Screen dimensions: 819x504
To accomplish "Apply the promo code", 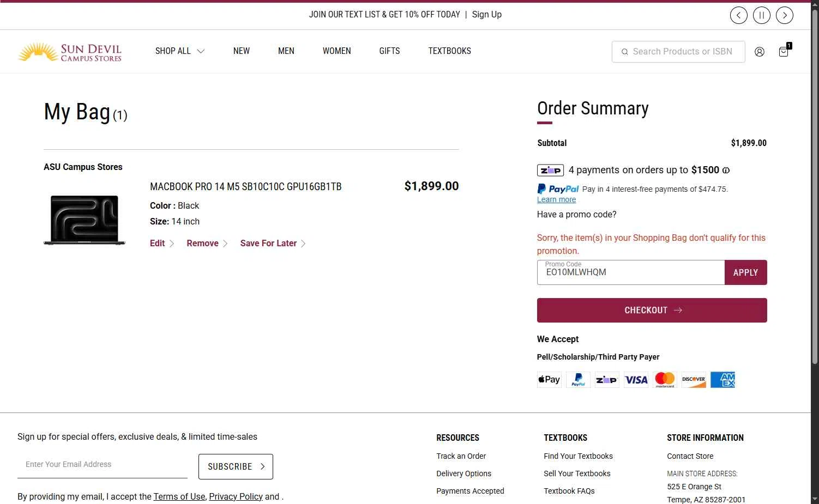I will pyautogui.click(x=745, y=272).
